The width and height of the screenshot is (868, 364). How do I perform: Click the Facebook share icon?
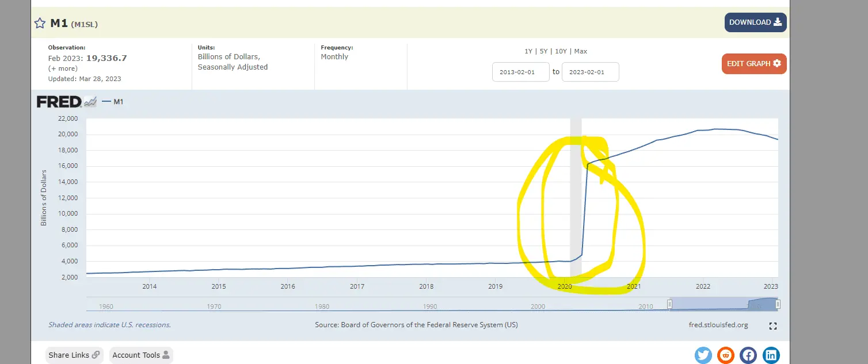(748, 355)
